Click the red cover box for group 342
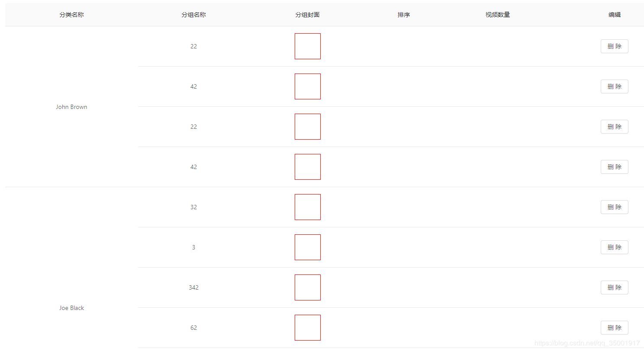 [308, 287]
